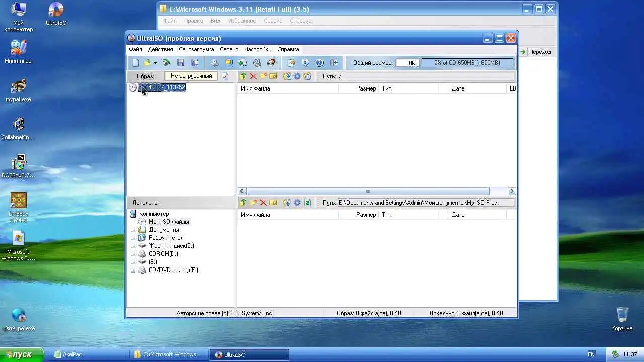Click the Open file folder toolbar icon

147,63
